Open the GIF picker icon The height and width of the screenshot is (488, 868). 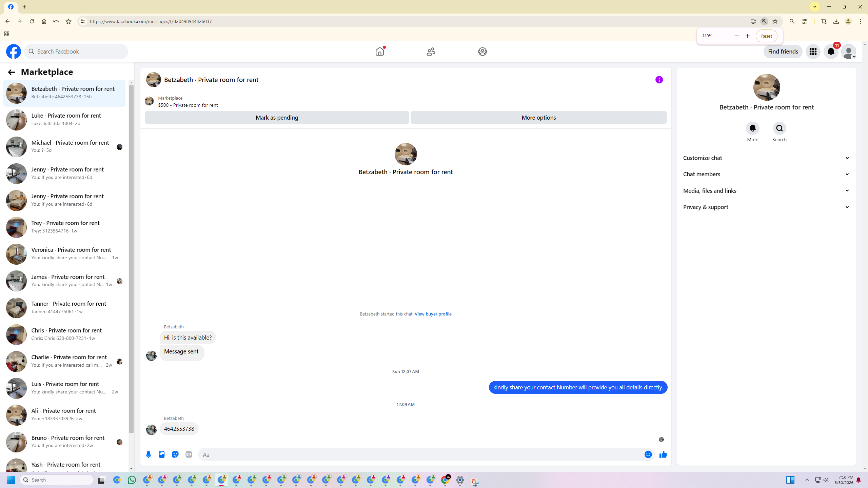[189, 454]
